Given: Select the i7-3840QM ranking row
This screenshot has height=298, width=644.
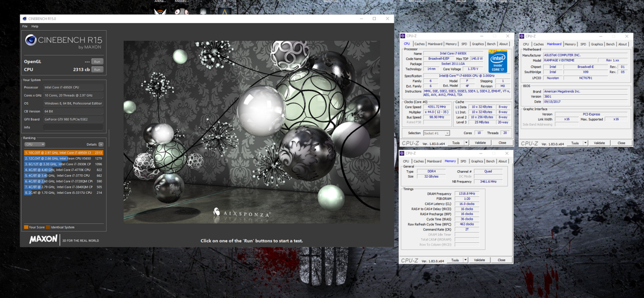Looking at the screenshot, I should [63, 187].
